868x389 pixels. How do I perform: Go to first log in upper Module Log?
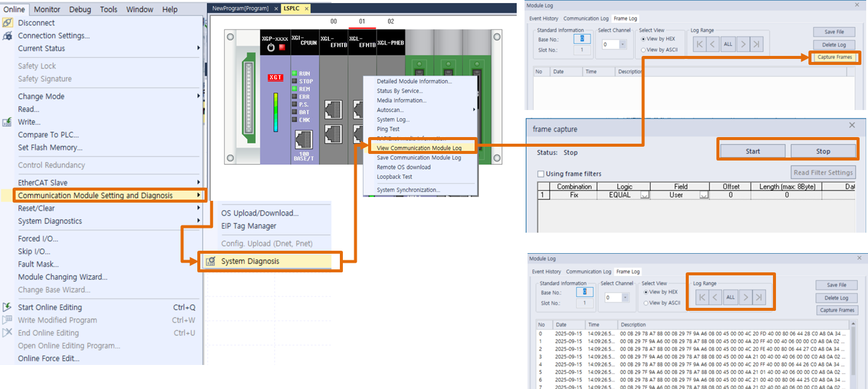(699, 44)
